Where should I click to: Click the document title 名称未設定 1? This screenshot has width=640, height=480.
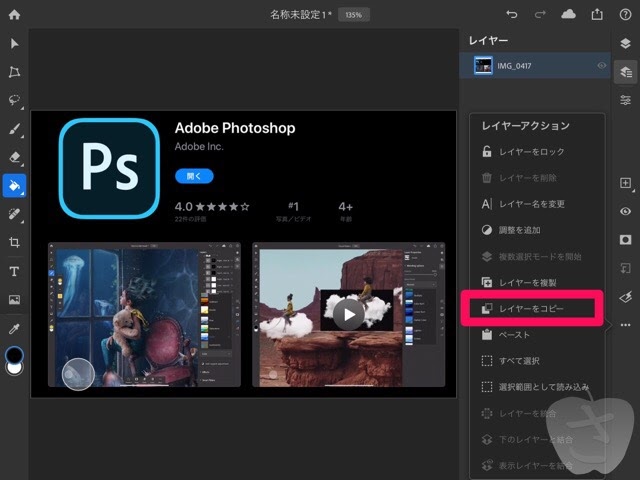coord(301,15)
